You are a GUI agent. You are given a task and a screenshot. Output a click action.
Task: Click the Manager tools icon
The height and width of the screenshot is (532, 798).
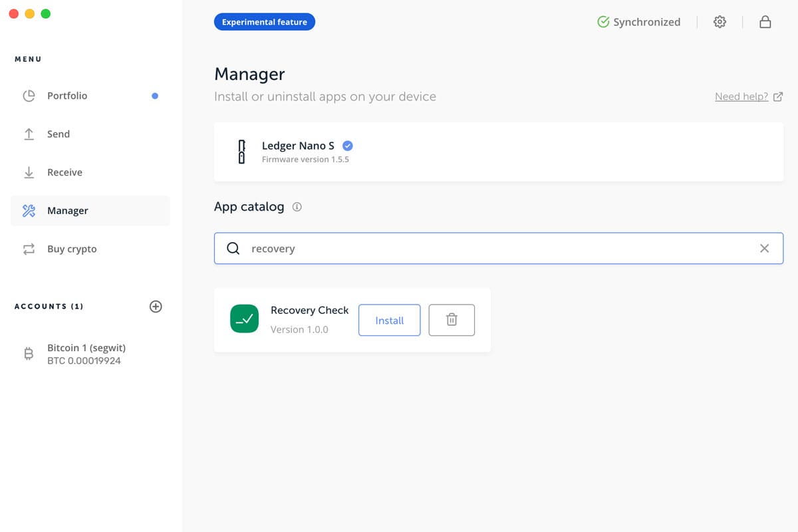click(29, 211)
